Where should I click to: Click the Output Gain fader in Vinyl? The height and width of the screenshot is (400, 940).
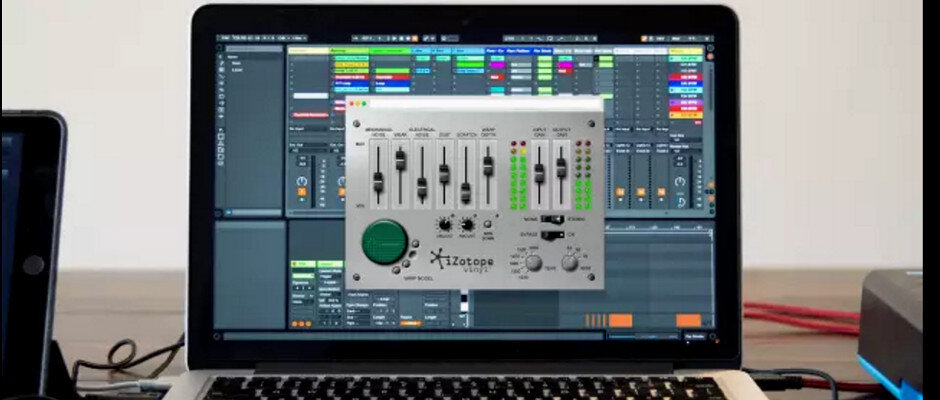[x=561, y=167]
